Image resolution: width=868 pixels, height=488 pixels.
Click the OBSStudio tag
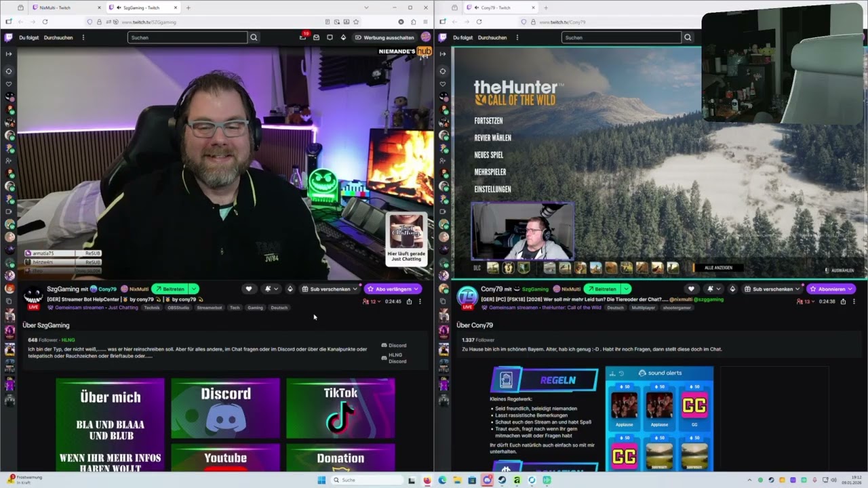(x=178, y=308)
